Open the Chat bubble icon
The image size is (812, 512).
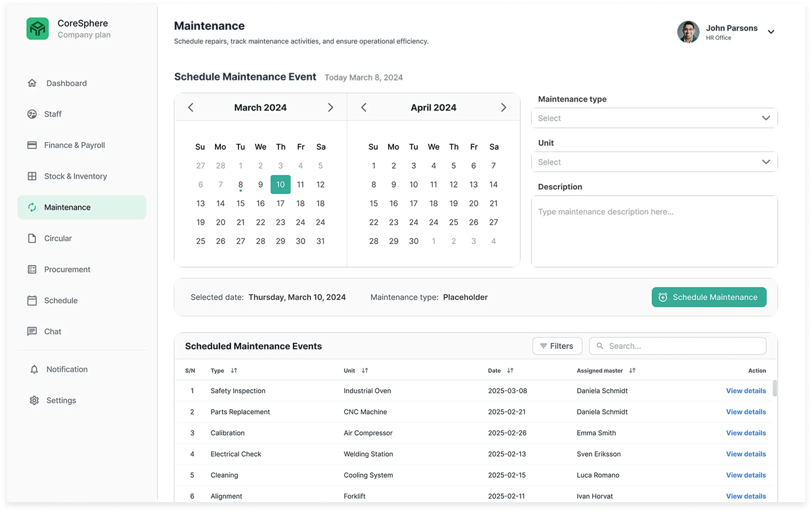point(32,331)
